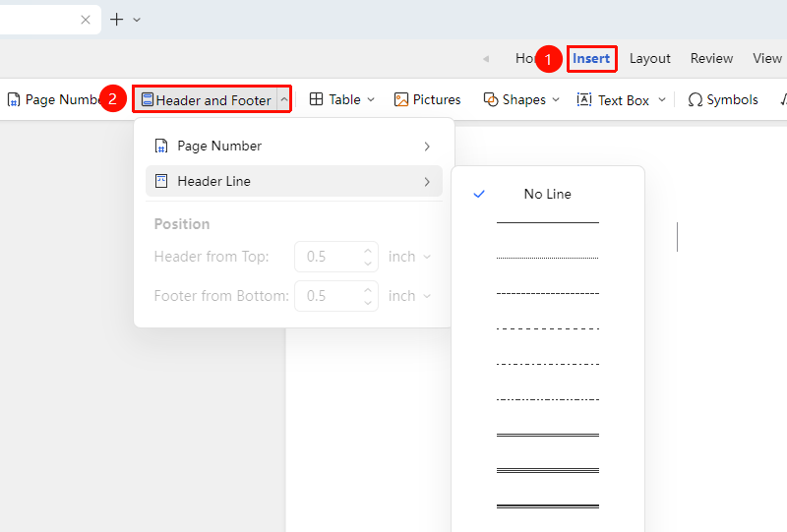
Task: Expand the Text Box dropdown chevron
Action: pyautogui.click(x=662, y=100)
